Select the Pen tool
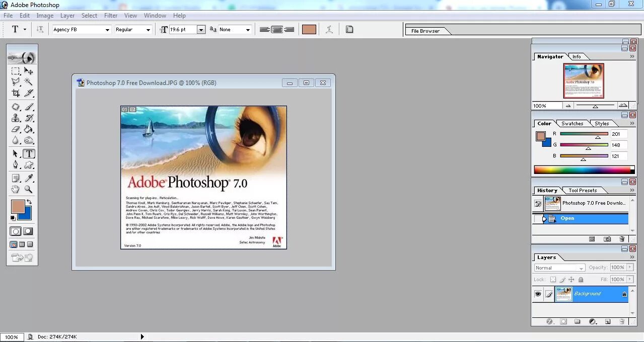Image resolution: width=644 pixels, height=342 pixels. [16, 164]
